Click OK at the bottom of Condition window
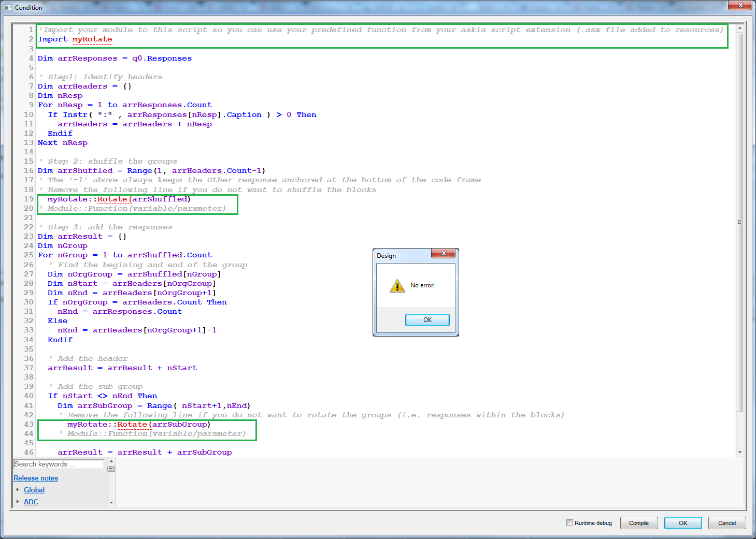Image resolution: width=756 pixels, height=539 pixels. 683,523
